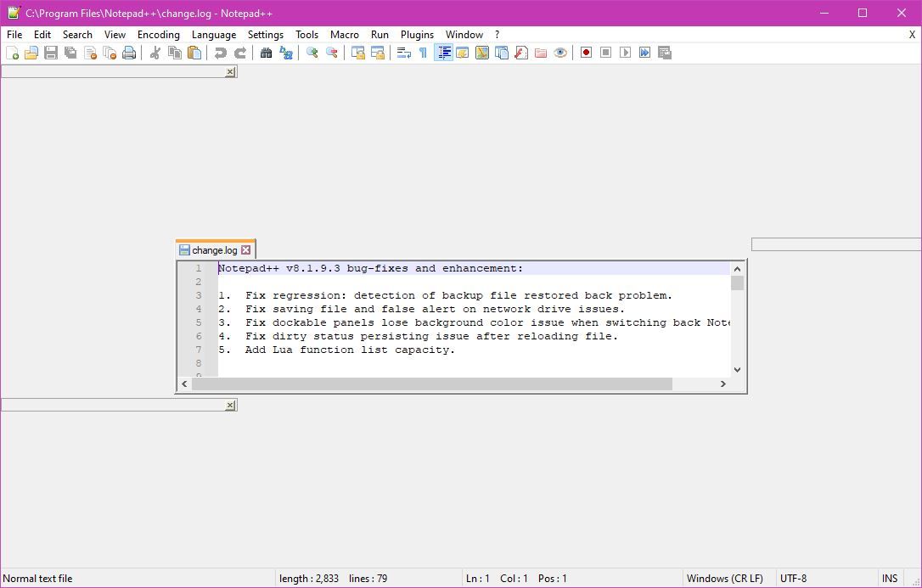The width and height of the screenshot is (922, 588).
Task: Save the file using the floppy disk icon
Action: click(51, 53)
